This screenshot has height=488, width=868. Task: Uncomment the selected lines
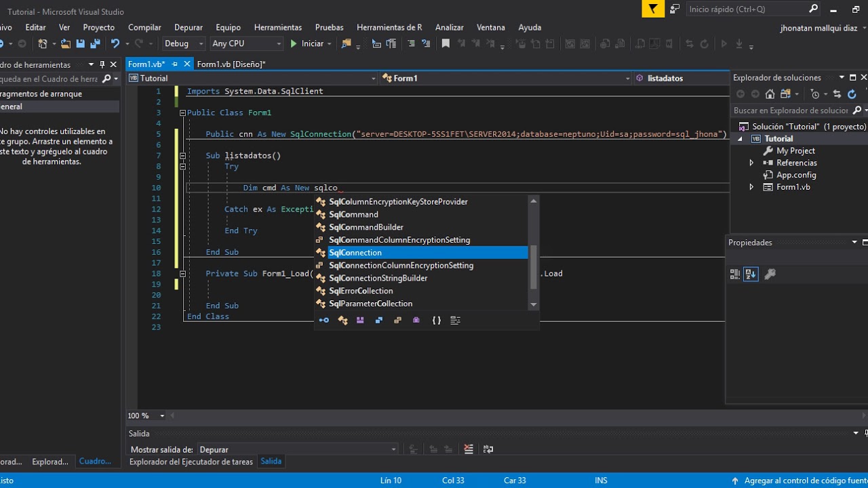click(x=426, y=43)
